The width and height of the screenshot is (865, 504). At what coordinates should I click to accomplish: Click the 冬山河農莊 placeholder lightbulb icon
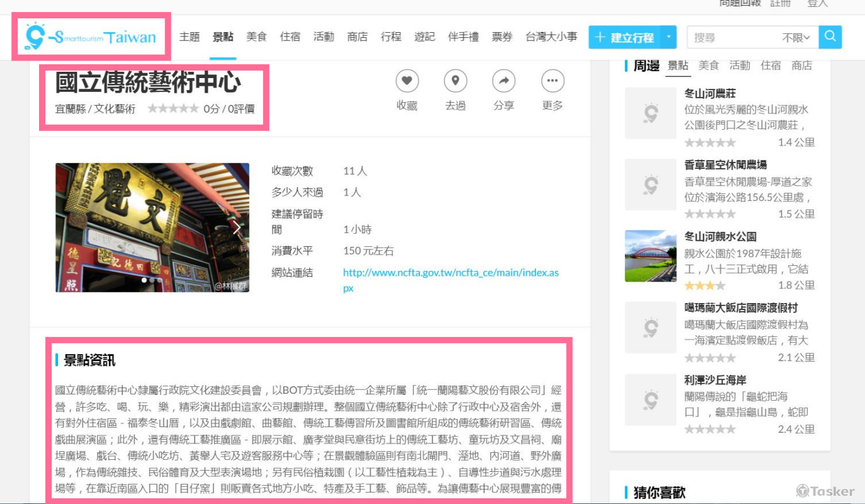pyautogui.click(x=650, y=113)
